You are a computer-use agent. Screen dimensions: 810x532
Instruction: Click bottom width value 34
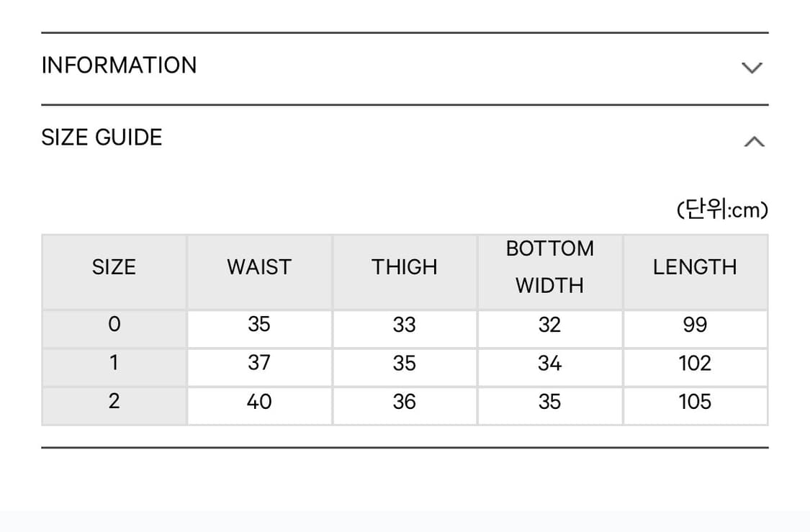(549, 364)
